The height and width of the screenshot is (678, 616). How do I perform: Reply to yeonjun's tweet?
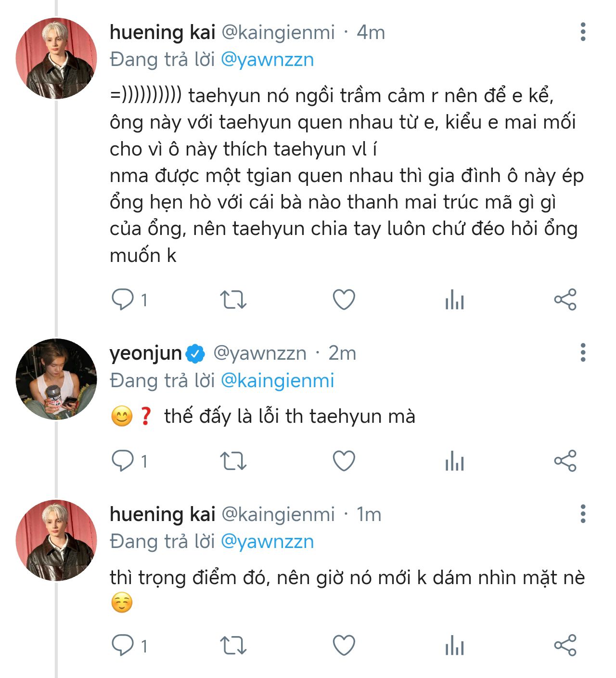click(x=123, y=461)
